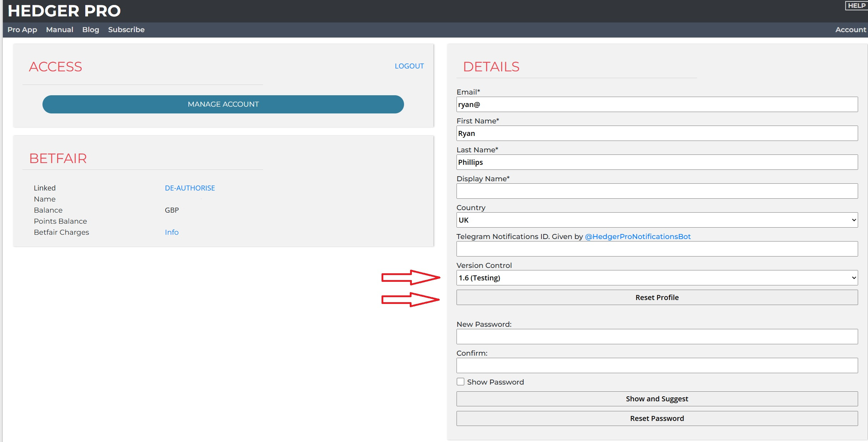Click the Display Name field

tap(657, 191)
